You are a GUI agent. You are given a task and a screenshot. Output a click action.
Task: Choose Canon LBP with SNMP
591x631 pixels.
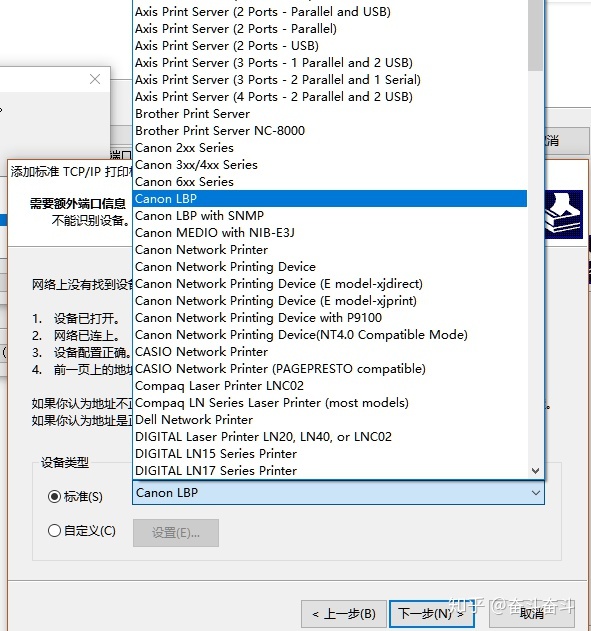[330, 216]
